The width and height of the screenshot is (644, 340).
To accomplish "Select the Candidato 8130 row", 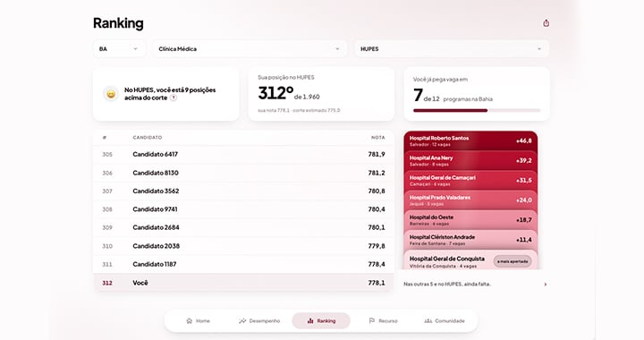I will pos(243,173).
